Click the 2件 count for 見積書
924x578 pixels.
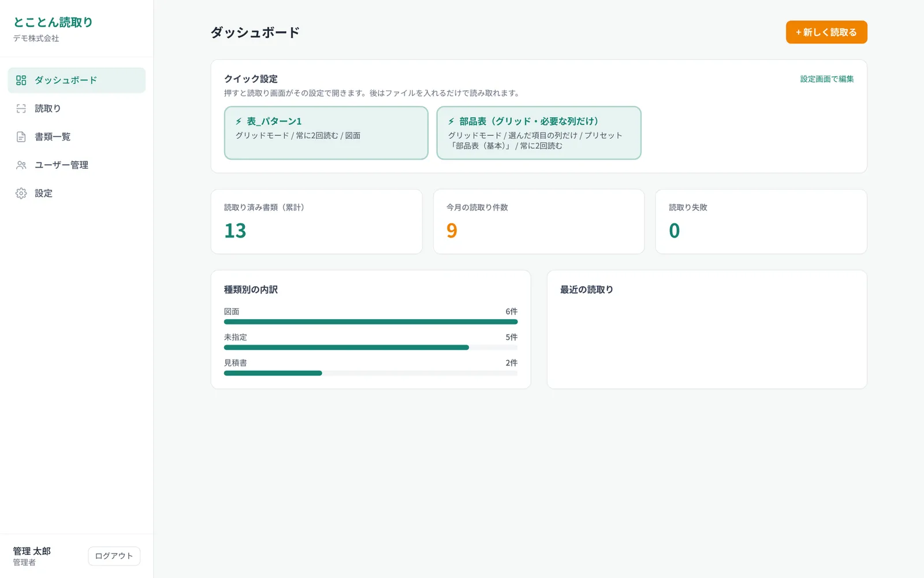(512, 363)
